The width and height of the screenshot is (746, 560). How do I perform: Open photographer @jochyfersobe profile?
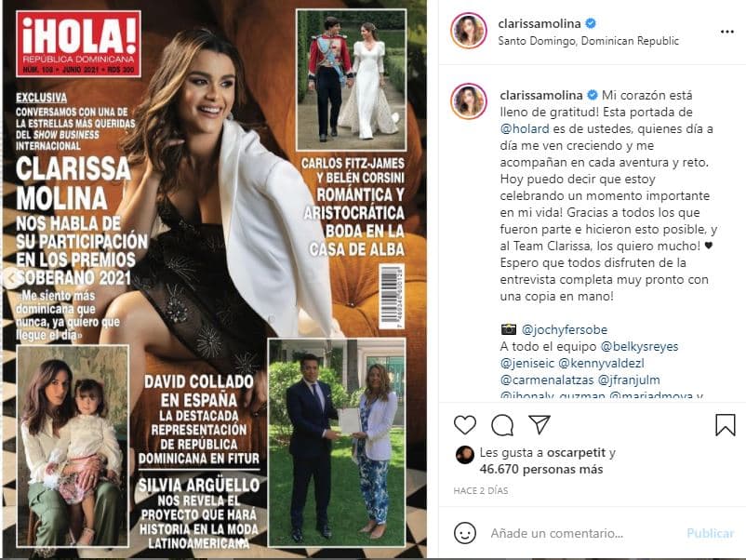(x=565, y=329)
